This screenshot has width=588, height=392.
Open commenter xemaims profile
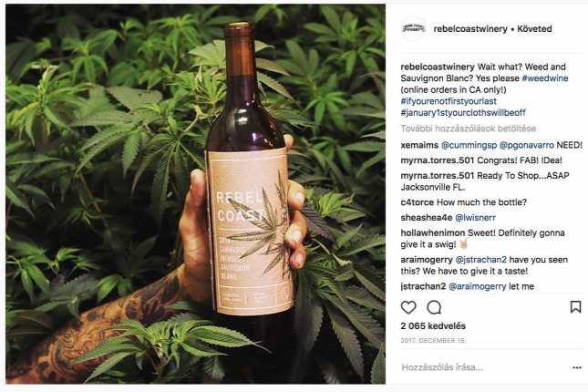(419, 145)
